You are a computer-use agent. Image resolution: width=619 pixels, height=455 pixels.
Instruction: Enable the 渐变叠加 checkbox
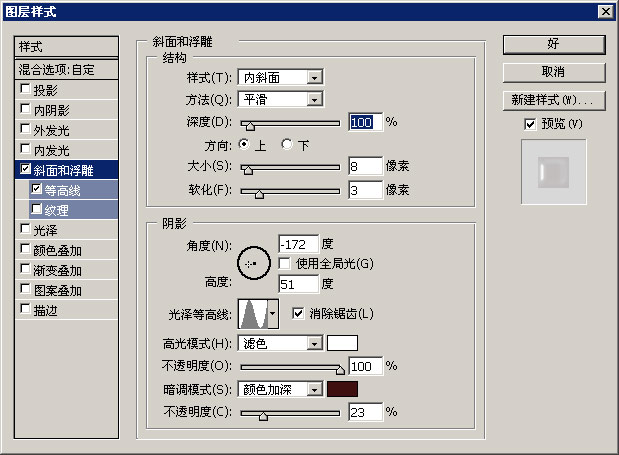pyautogui.click(x=25, y=269)
